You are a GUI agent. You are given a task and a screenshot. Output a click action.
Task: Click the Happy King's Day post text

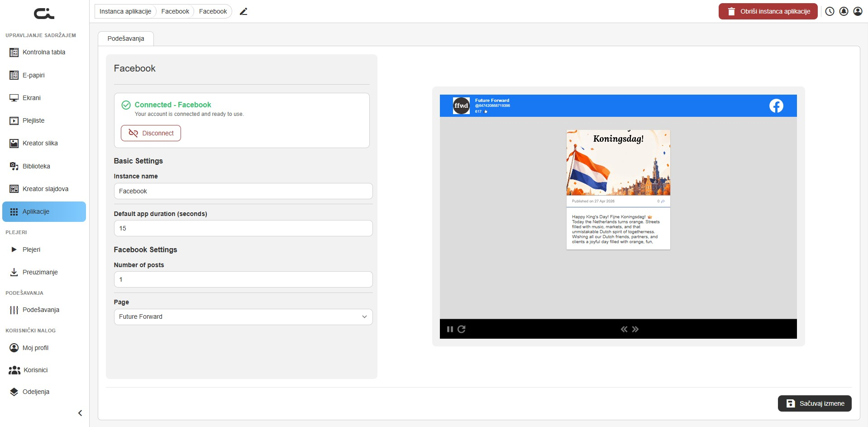[616, 229]
